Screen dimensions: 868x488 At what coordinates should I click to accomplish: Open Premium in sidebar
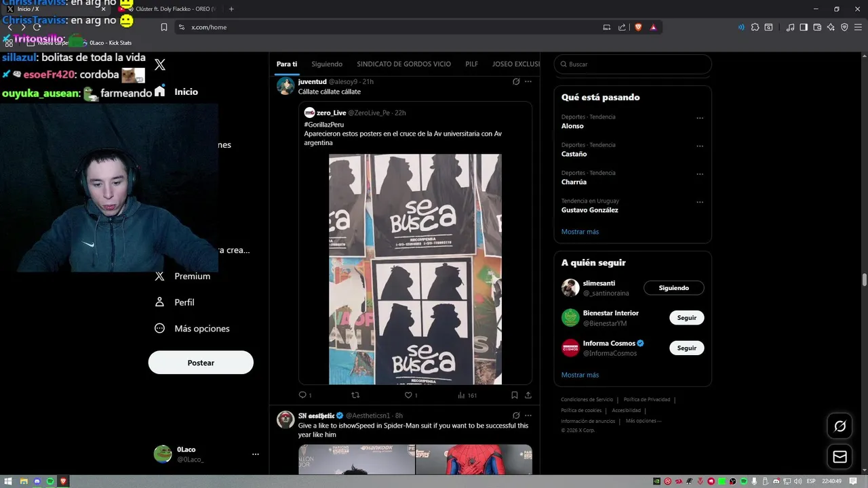click(x=182, y=276)
